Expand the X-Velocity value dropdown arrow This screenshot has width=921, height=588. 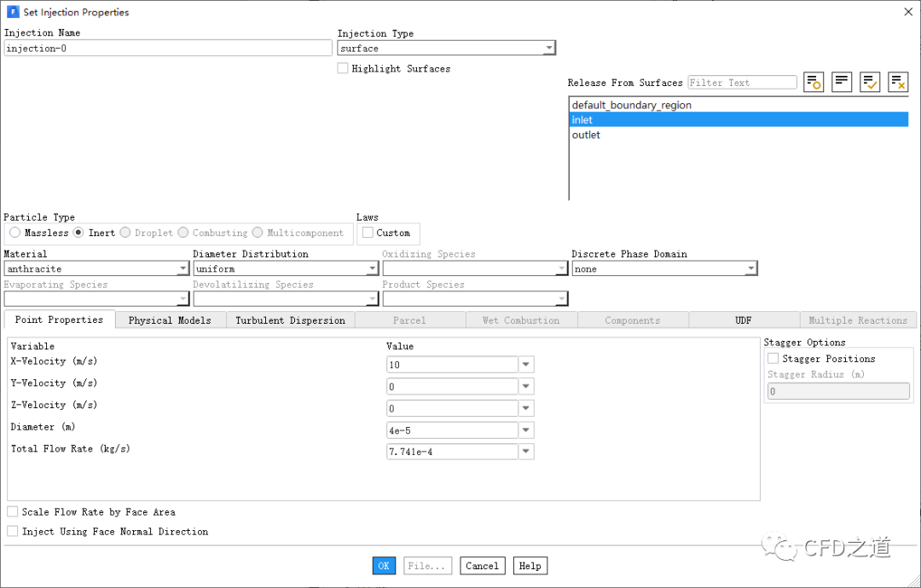(x=526, y=365)
